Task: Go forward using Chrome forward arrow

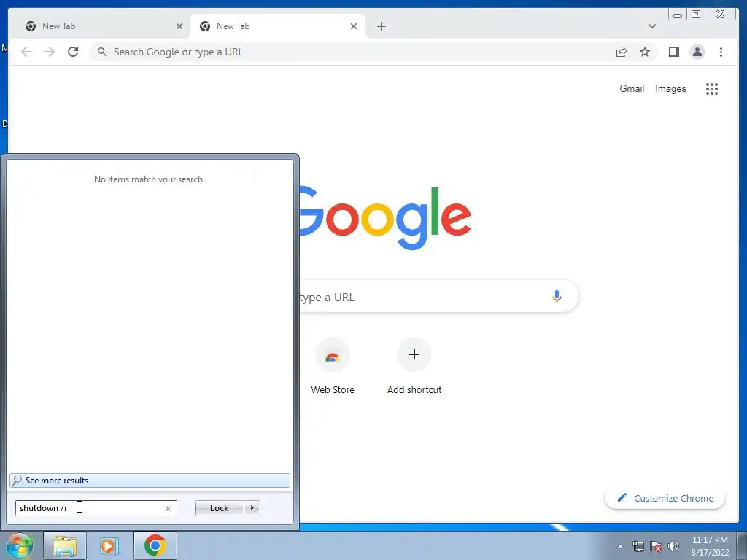Action: pyautogui.click(x=50, y=52)
